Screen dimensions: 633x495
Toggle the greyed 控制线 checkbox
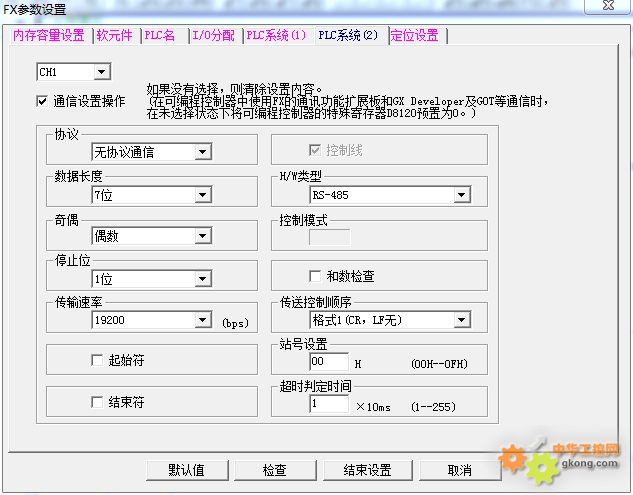(315, 150)
